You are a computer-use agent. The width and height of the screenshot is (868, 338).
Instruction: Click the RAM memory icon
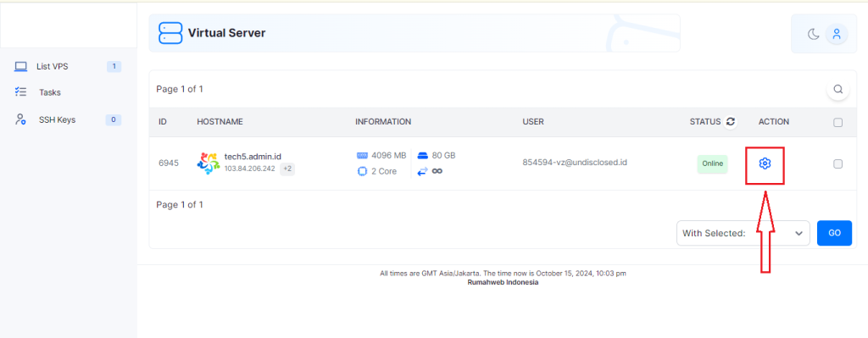point(362,156)
